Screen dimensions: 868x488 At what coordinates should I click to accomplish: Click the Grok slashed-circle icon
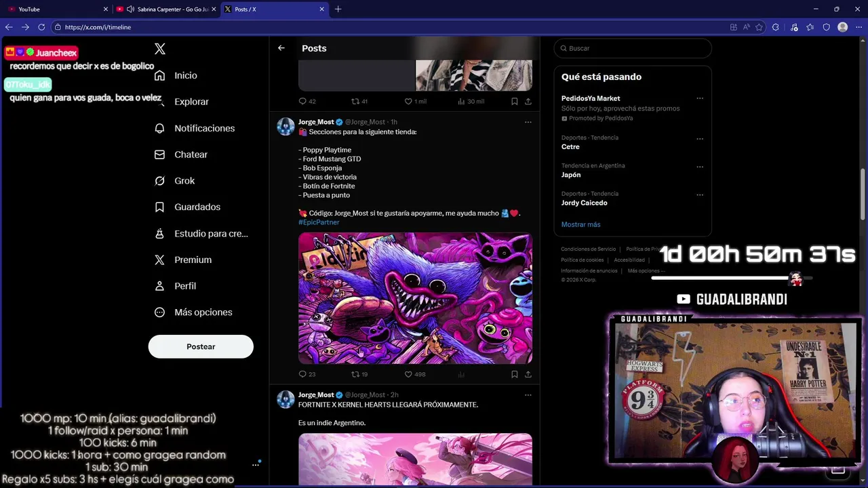(160, 181)
